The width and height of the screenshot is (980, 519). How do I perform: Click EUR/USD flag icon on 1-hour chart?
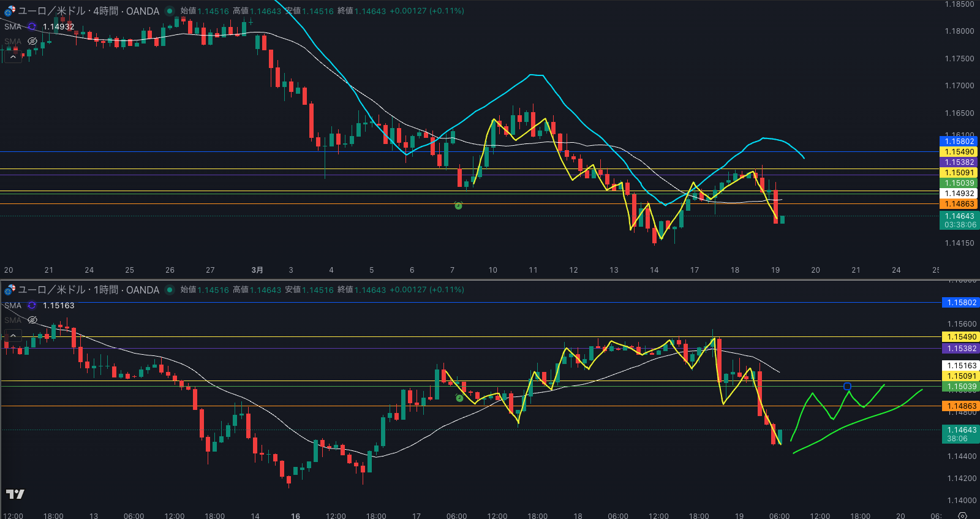click(x=9, y=290)
